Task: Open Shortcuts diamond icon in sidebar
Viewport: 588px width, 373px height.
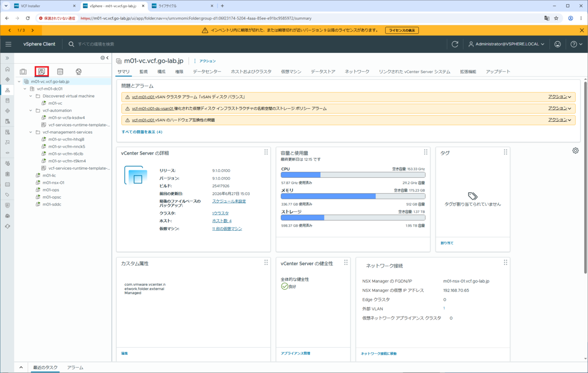Action: (x=7, y=79)
